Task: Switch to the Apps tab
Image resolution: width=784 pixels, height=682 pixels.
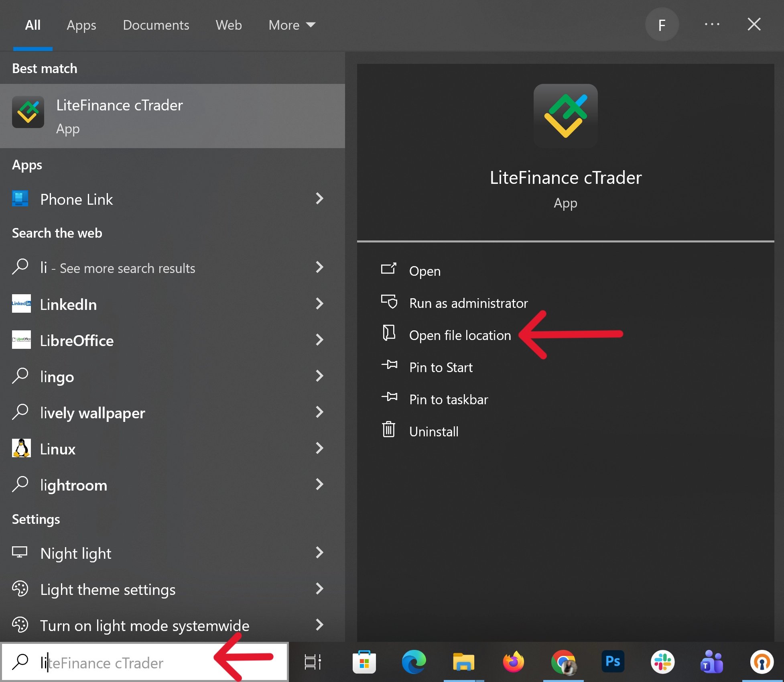Action: (81, 25)
